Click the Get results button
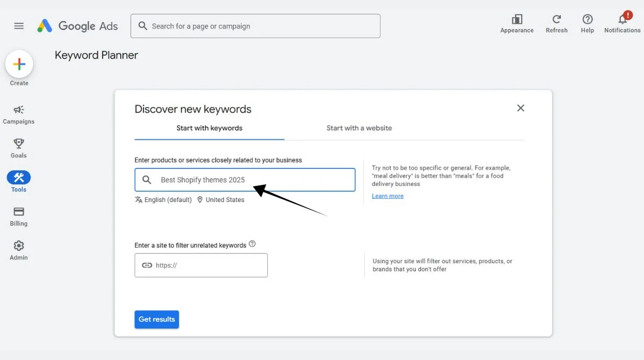Viewport: 644px width, 360px height. 157,319
